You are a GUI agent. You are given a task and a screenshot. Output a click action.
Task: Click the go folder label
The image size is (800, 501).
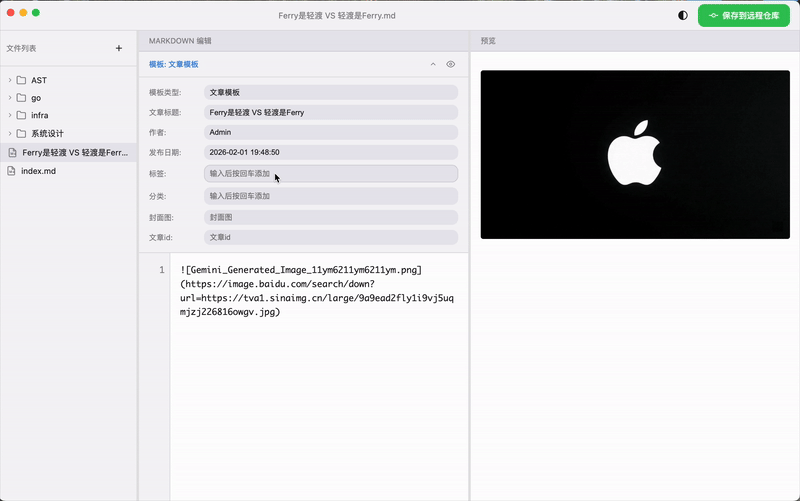(x=36, y=98)
